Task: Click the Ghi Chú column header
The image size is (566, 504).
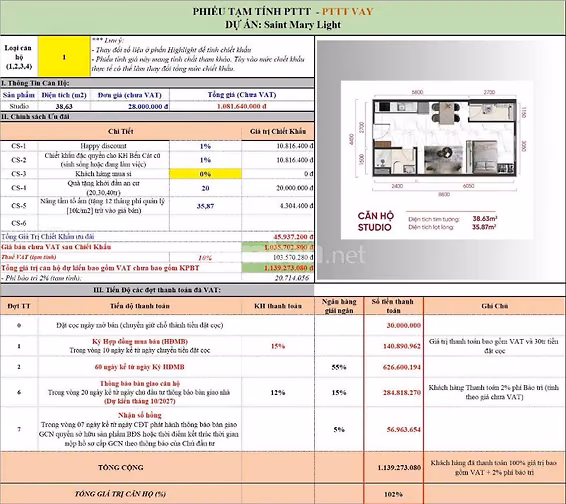Action: (x=495, y=306)
